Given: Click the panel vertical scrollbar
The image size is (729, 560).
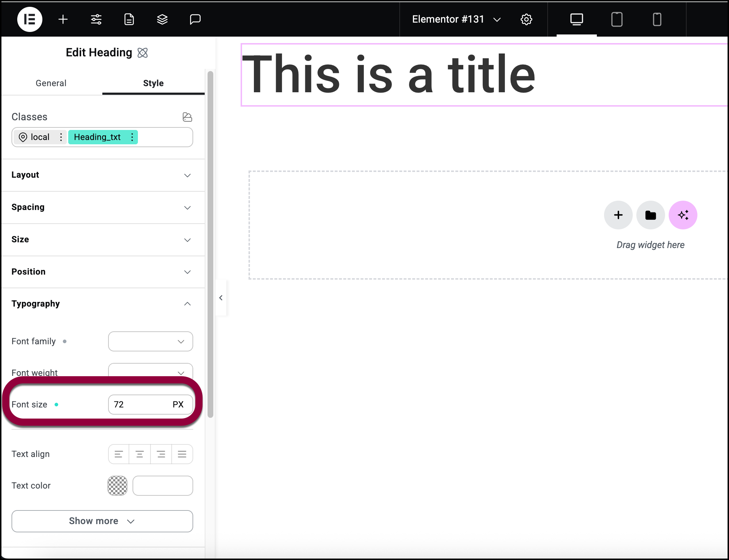Looking at the screenshot, I should [x=210, y=244].
